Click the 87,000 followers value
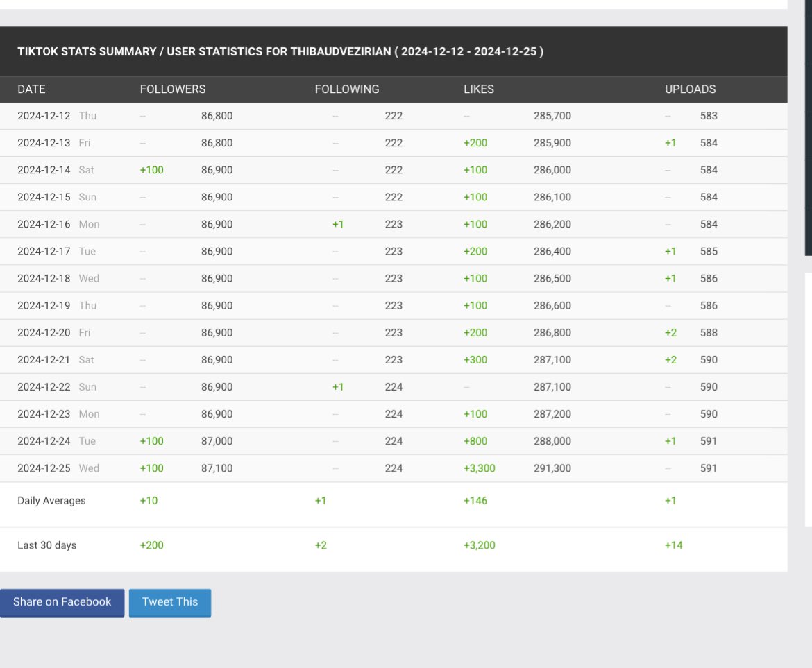Image resolution: width=812 pixels, height=668 pixels. tap(217, 441)
